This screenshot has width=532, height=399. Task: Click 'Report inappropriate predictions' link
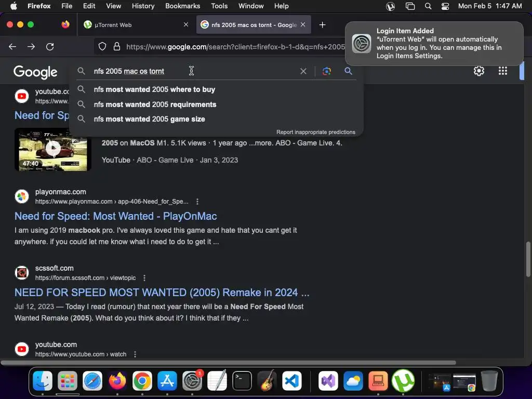315,132
